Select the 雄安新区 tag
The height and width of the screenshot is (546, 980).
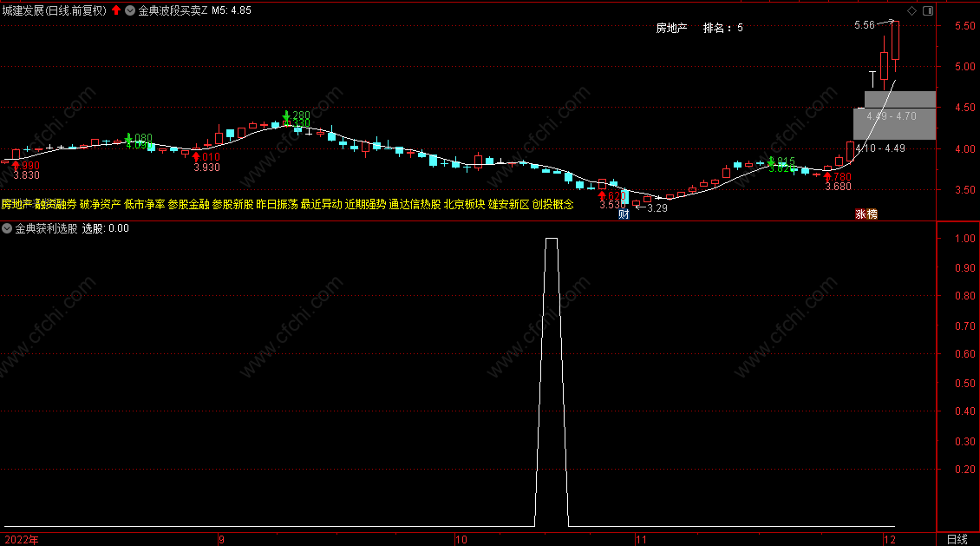pyautogui.click(x=508, y=204)
